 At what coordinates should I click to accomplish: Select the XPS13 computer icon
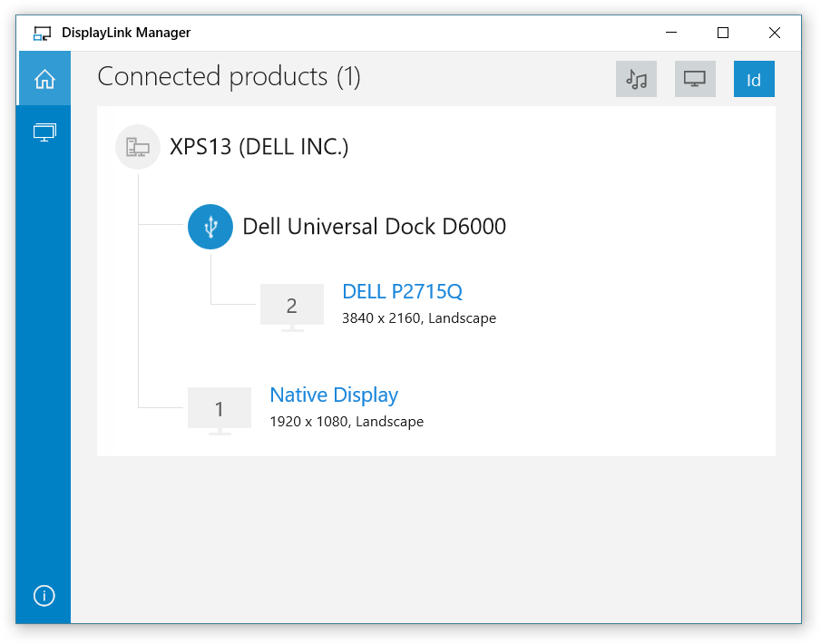coord(138,147)
